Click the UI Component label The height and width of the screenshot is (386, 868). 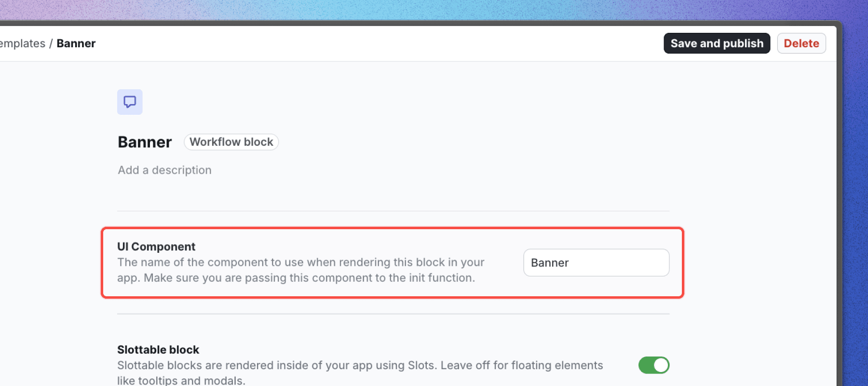click(x=156, y=247)
